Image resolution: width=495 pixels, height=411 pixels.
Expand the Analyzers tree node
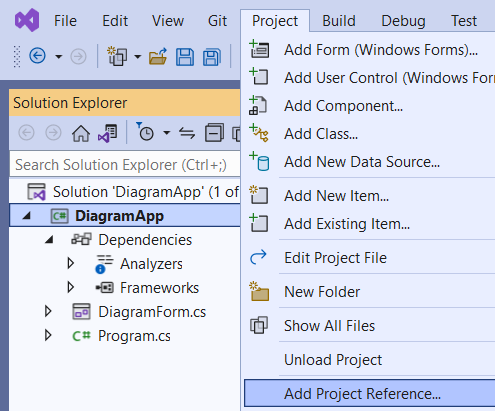pyautogui.click(x=70, y=263)
